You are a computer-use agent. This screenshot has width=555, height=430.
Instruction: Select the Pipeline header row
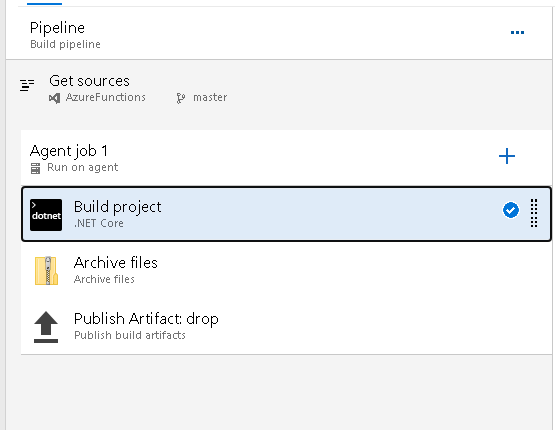point(279,33)
